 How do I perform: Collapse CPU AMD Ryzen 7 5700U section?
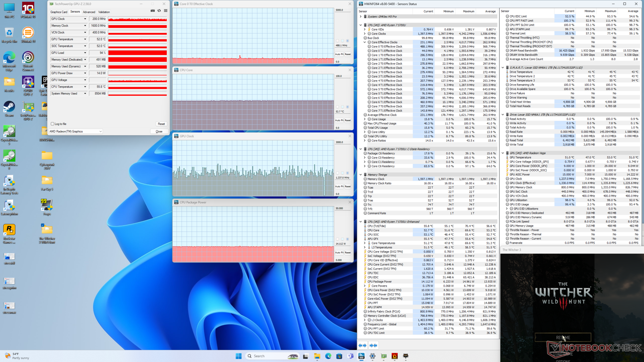click(x=361, y=25)
